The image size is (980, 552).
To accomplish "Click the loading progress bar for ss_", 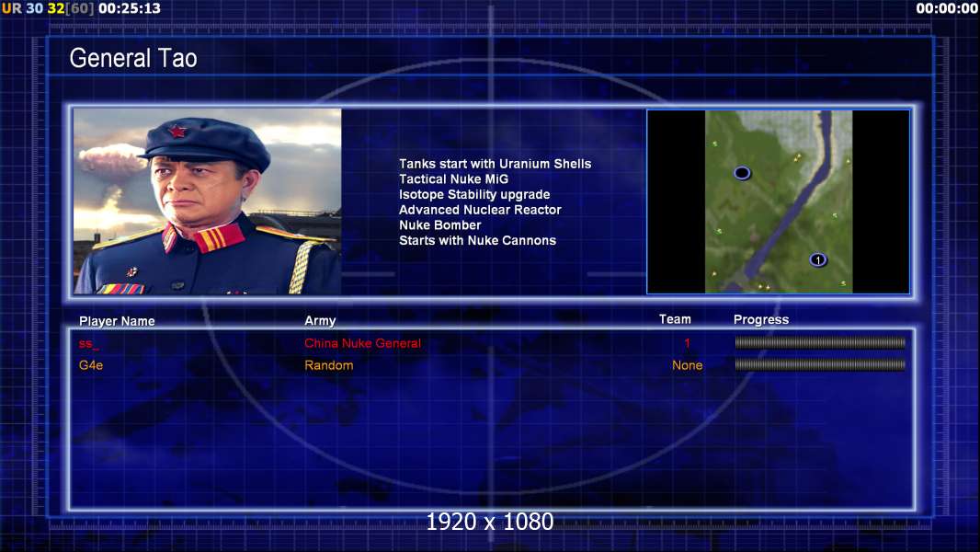I will [820, 342].
